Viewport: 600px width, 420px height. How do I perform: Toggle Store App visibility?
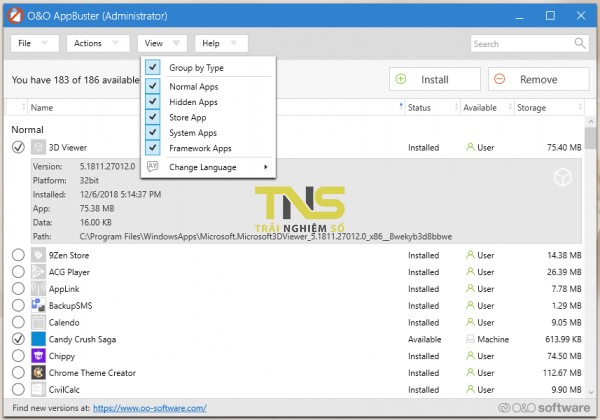click(152, 117)
